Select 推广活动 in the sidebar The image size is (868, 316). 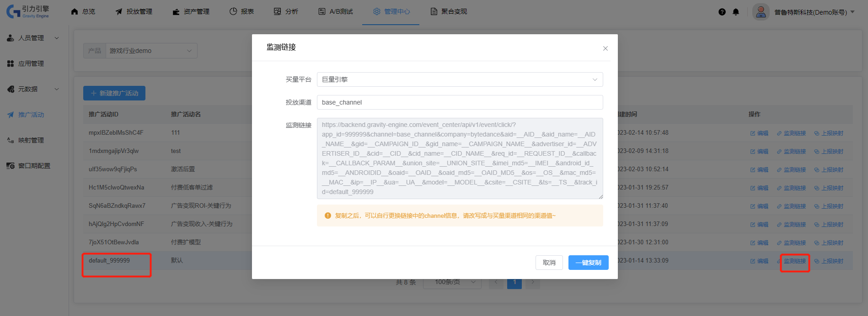pos(31,115)
